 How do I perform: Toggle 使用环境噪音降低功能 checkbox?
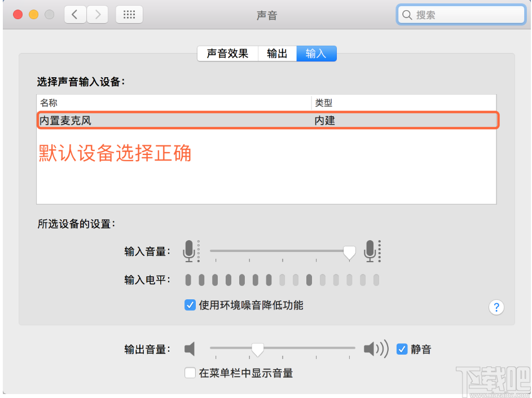tap(190, 305)
